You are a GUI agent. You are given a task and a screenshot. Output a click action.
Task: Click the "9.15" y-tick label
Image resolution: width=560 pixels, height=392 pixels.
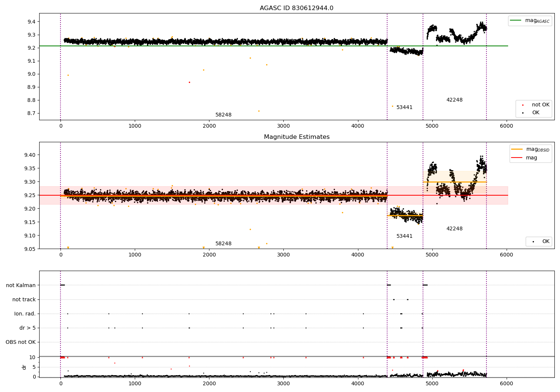[30, 223]
